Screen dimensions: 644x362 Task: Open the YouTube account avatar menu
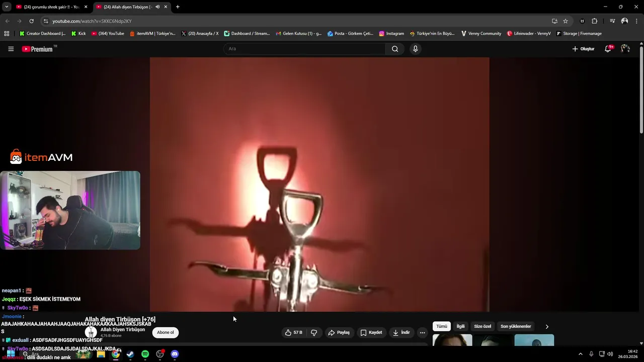(x=625, y=49)
